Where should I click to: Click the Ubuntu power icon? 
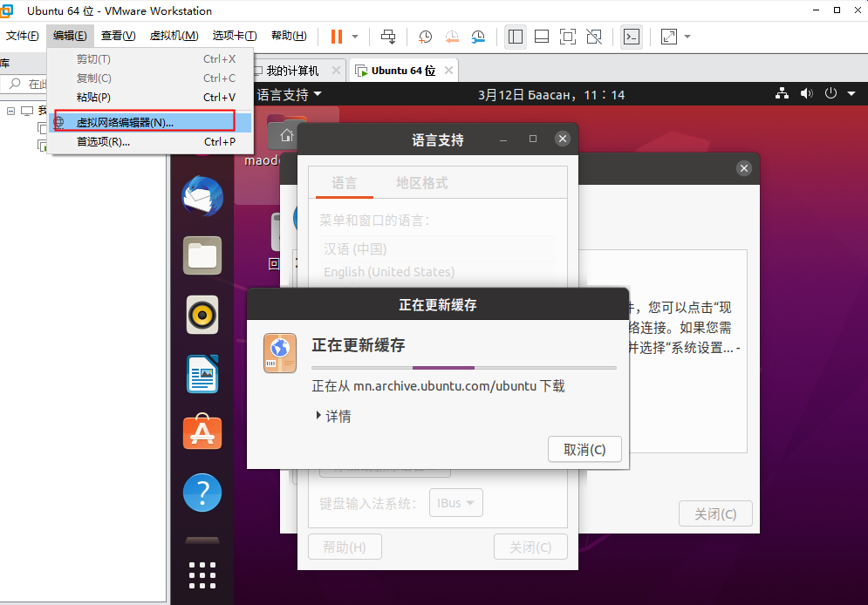[830, 93]
